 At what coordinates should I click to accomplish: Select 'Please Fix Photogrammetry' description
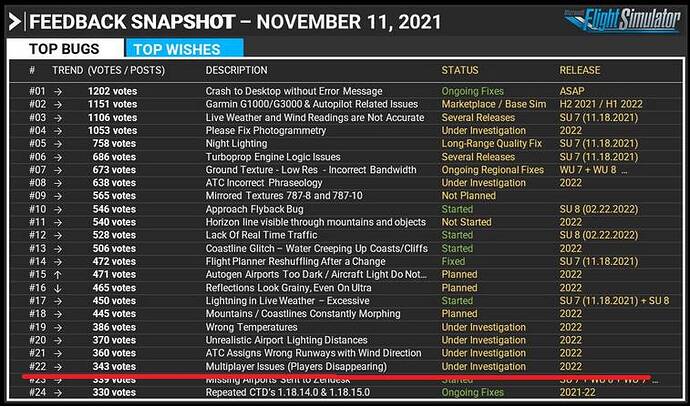pyautogui.click(x=266, y=131)
